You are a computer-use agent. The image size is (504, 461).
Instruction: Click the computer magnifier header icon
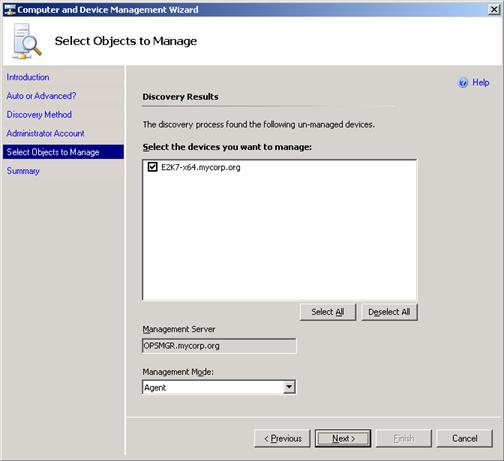pos(26,41)
